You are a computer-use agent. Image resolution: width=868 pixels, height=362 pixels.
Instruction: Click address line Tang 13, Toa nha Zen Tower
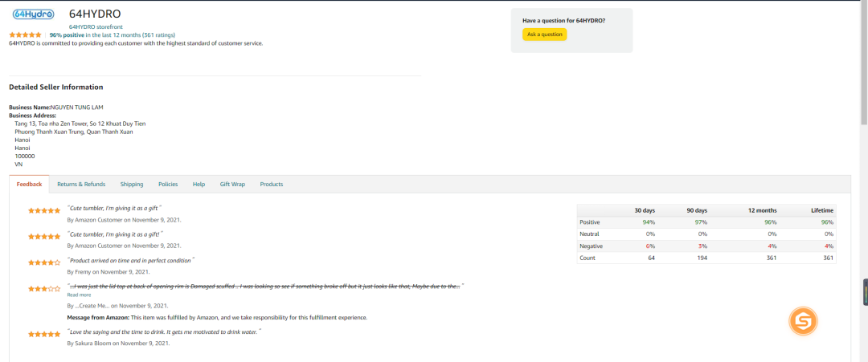click(x=80, y=124)
